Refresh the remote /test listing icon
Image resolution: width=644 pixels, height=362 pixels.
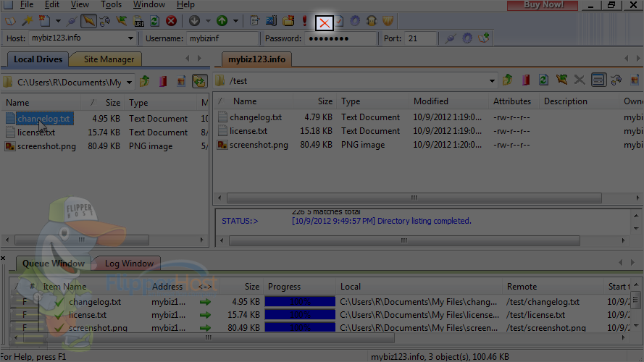point(543,80)
